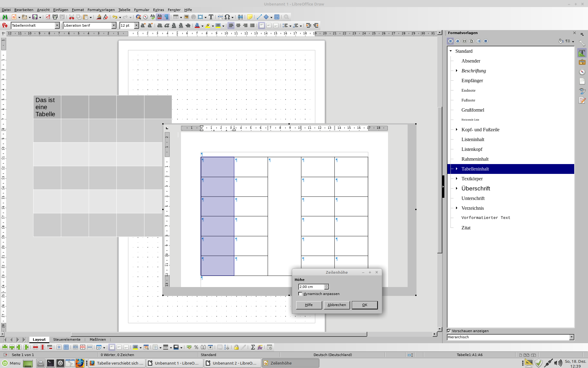Image resolution: width=588 pixels, height=368 pixels.
Task: Open the Datei menu
Action: [6, 10]
